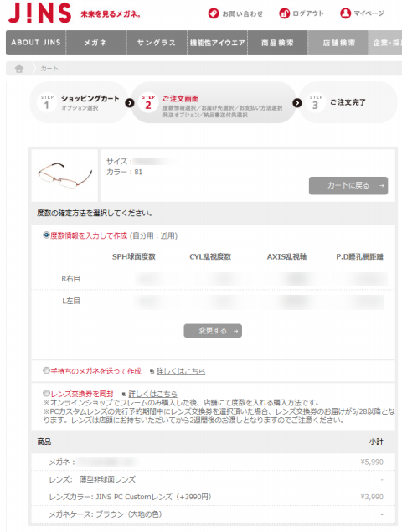Click the home icon in breadcrumb
The image size is (402, 532).
(x=19, y=69)
